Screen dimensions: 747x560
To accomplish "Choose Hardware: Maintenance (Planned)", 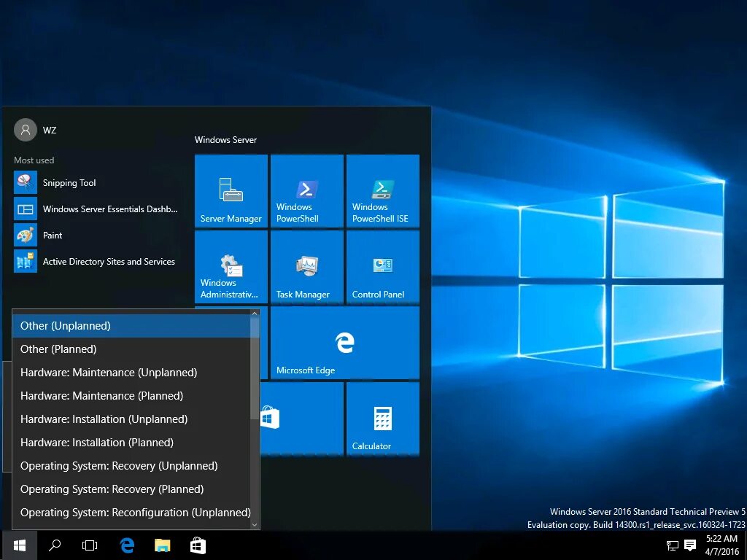I will coord(131,396).
